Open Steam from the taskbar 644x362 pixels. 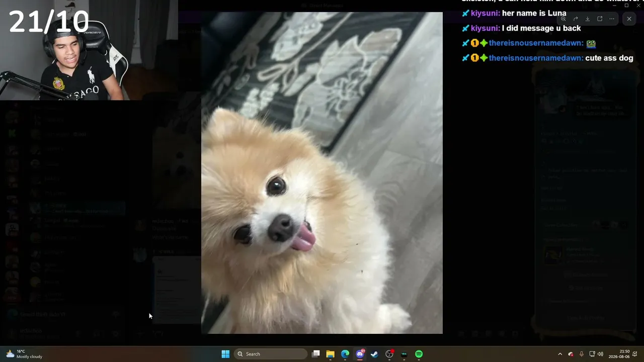374,354
